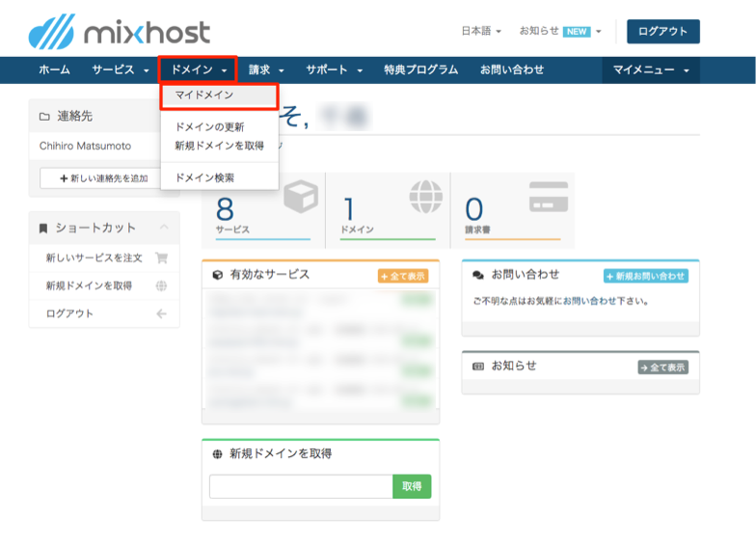Click the credit card icon in 請求書 tile
This screenshot has width=756, height=544.
pos(549,196)
